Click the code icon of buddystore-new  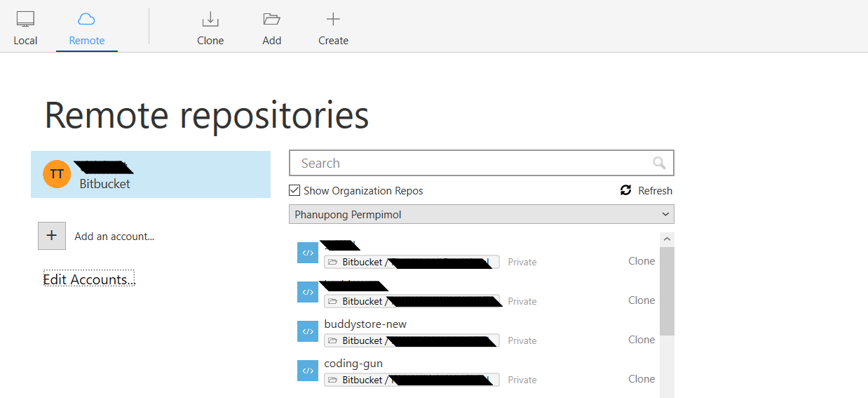point(307,331)
